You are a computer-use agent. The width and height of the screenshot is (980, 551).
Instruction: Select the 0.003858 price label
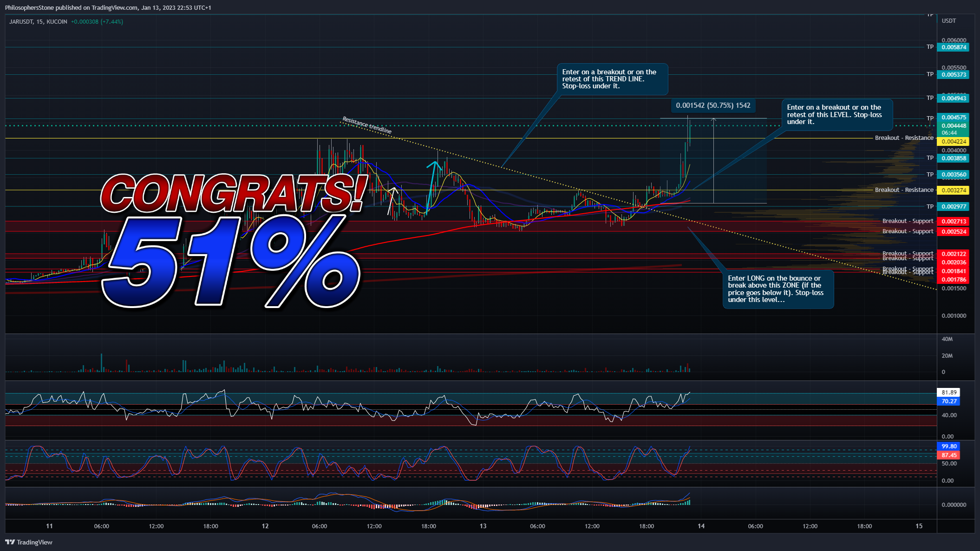[x=953, y=158]
